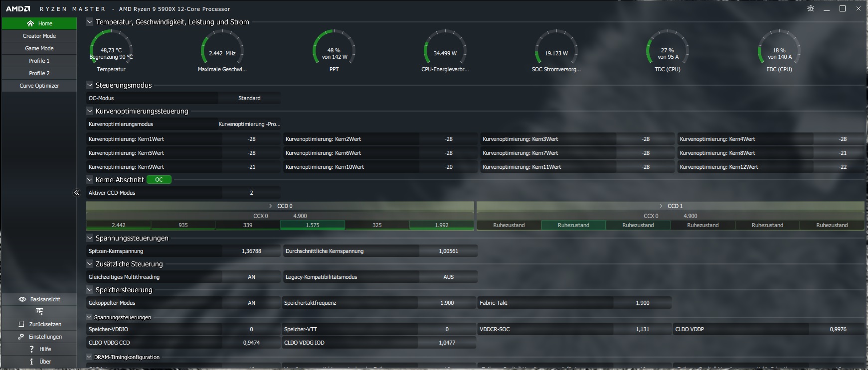Click the Temperatur gauge
868x370 pixels.
pyautogui.click(x=111, y=51)
